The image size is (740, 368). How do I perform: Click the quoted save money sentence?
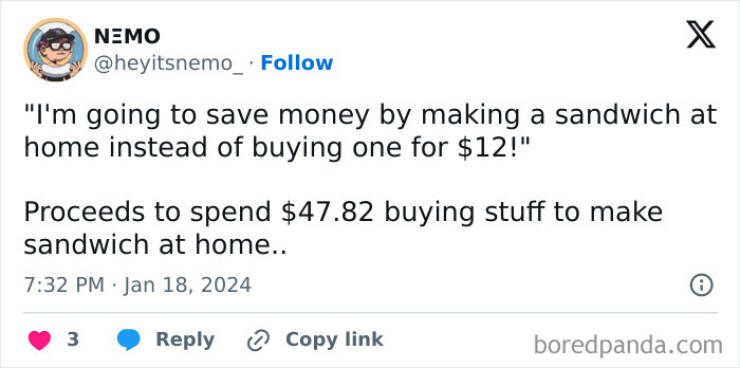[370, 132]
